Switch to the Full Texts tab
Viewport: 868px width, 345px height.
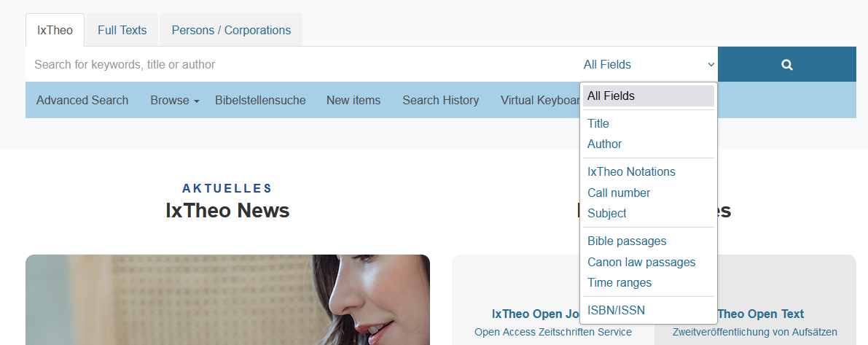(x=122, y=30)
